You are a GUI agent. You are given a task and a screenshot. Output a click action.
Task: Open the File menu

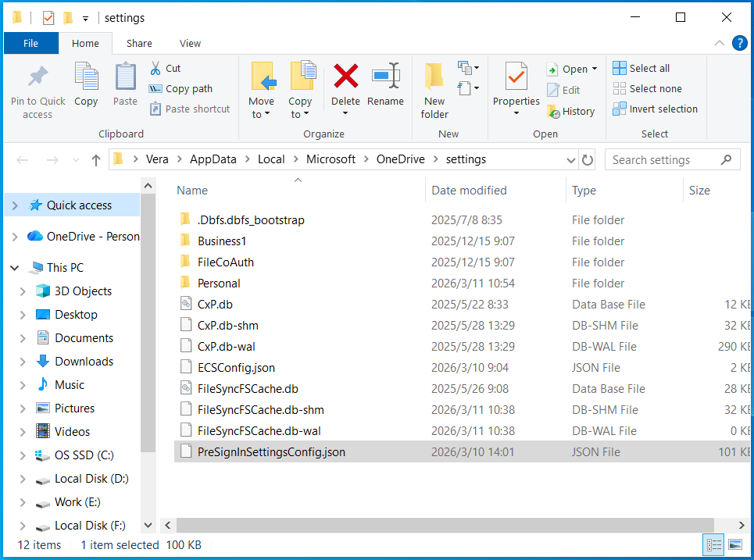tap(30, 43)
